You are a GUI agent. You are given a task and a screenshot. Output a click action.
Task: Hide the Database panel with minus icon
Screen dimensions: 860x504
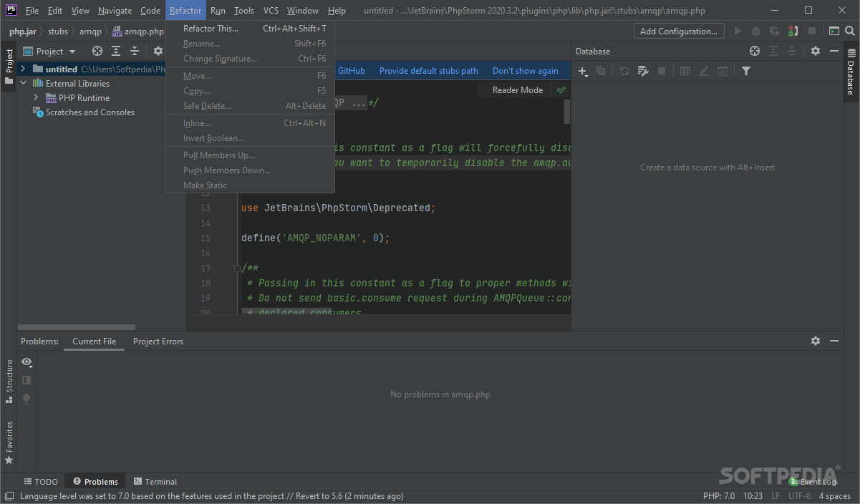(x=834, y=51)
